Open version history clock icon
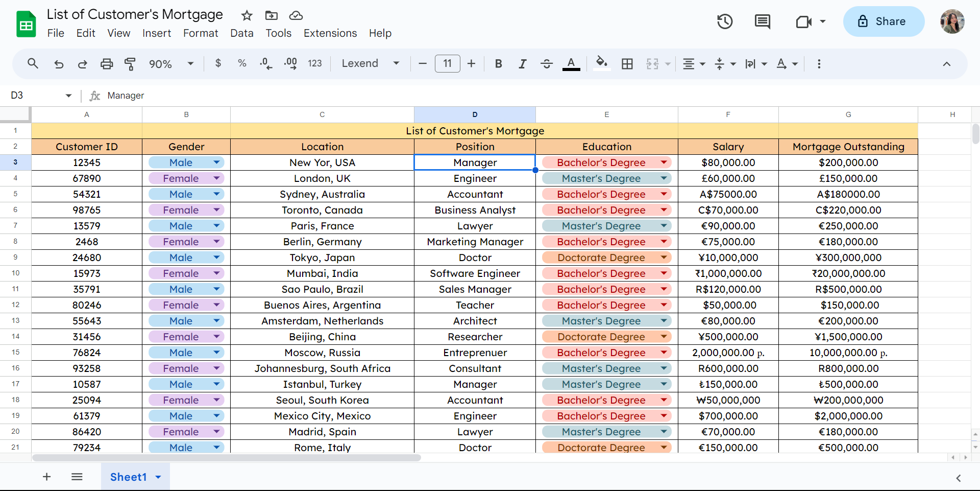 725,21
